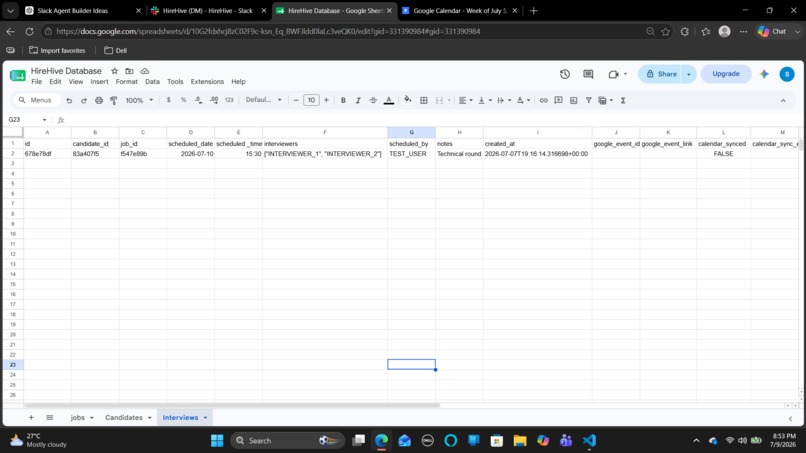
Task: Increase font size plus button
Action: point(326,100)
